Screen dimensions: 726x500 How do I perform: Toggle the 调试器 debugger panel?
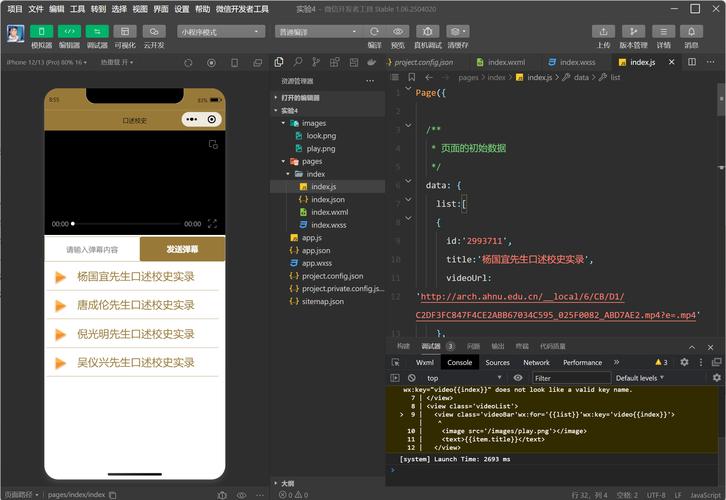98,31
